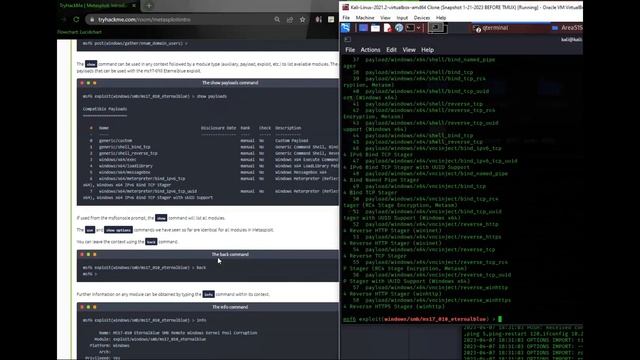Click 'The show payloads command' title bar
Image resolution: width=640 pixels, height=360 pixels.
pos(208,83)
